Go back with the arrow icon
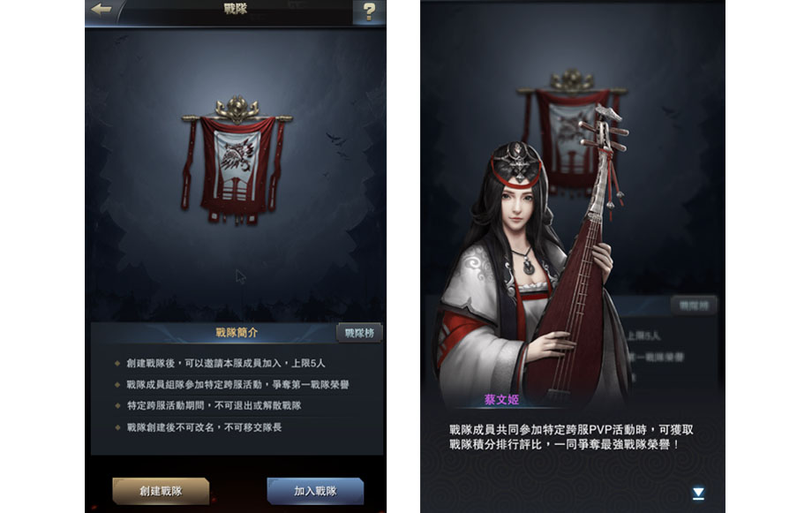This screenshot has height=513, width=812. [101, 9]
